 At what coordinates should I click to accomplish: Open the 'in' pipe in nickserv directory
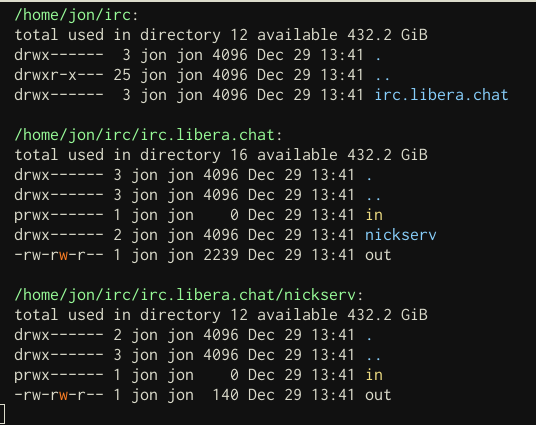[374, 375]
